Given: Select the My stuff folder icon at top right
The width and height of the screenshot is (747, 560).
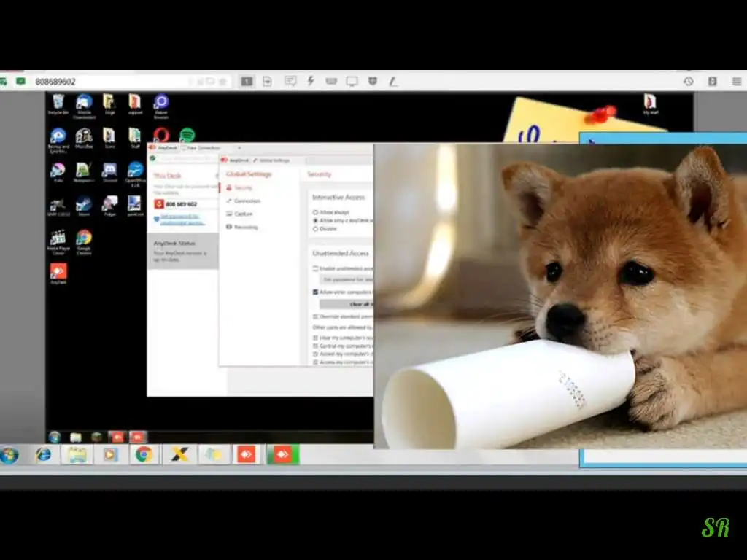Looking at the screenshot, I should 650,104.
